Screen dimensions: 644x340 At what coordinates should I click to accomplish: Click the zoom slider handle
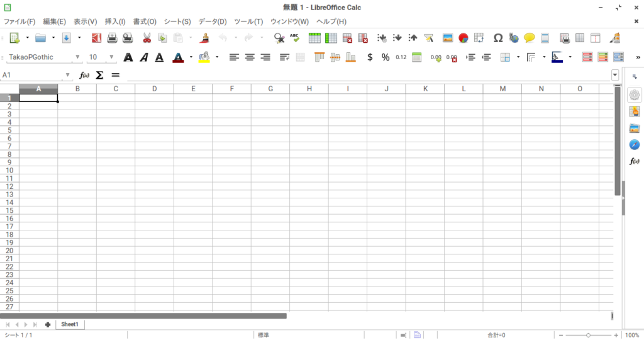(588, 335)
